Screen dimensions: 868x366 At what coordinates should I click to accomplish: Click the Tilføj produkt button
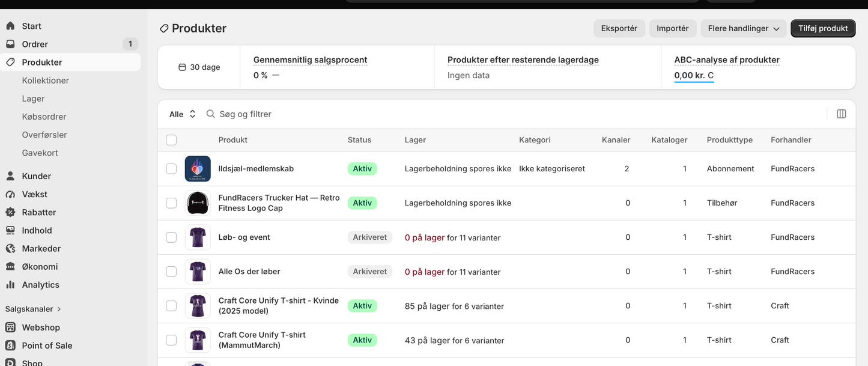coord(823,28)
